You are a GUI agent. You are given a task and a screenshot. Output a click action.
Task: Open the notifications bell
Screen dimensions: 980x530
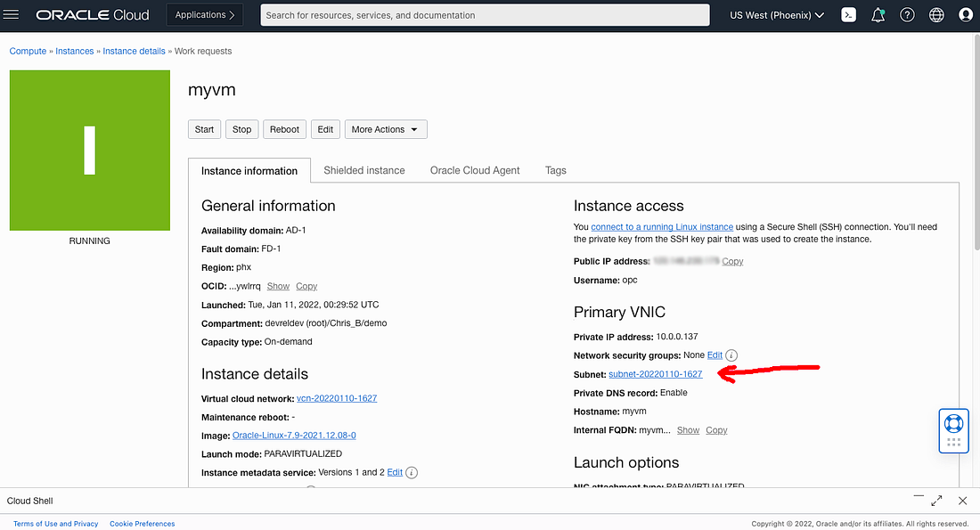878,14
